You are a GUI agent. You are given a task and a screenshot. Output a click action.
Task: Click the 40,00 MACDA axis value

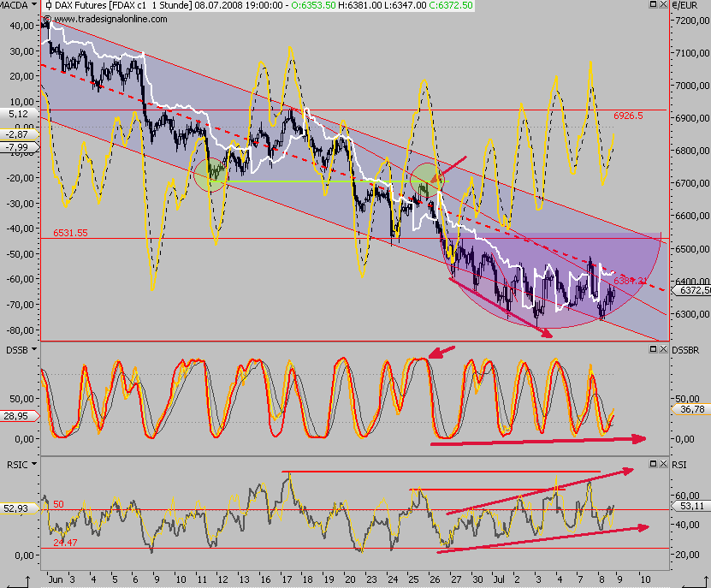click(x=21, y=26)
